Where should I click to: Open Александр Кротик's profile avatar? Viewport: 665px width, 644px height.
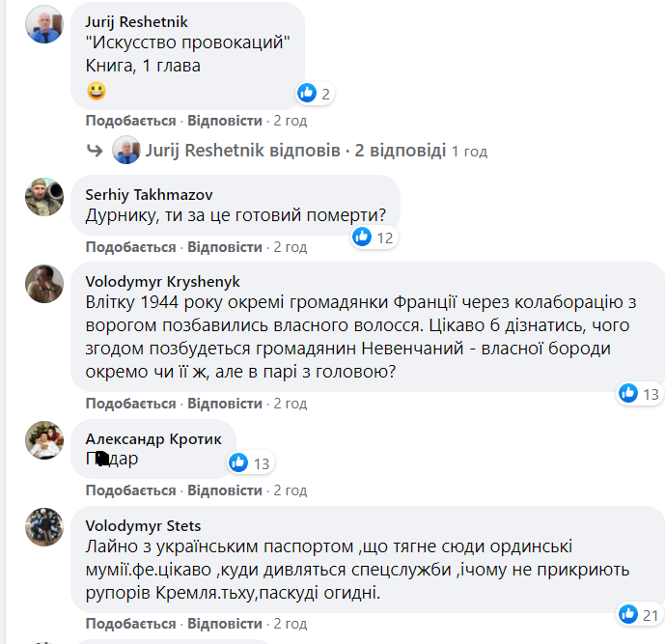coord(44,440)
